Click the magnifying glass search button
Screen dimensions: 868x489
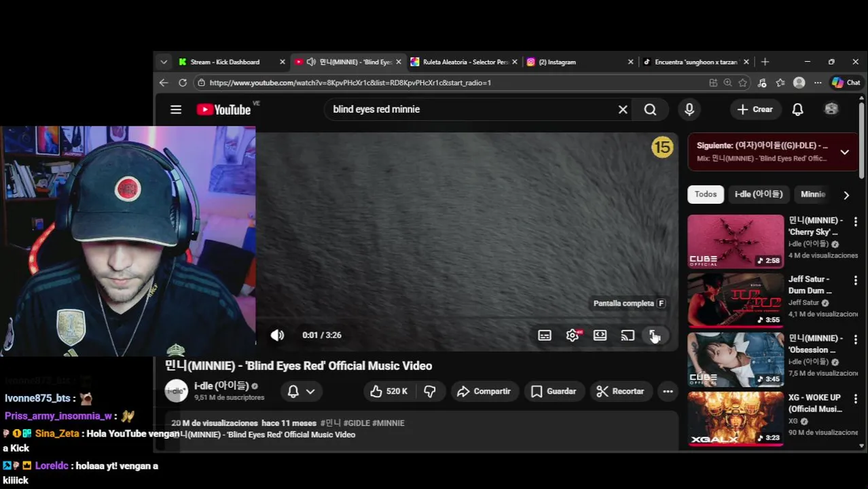(650, 109)
